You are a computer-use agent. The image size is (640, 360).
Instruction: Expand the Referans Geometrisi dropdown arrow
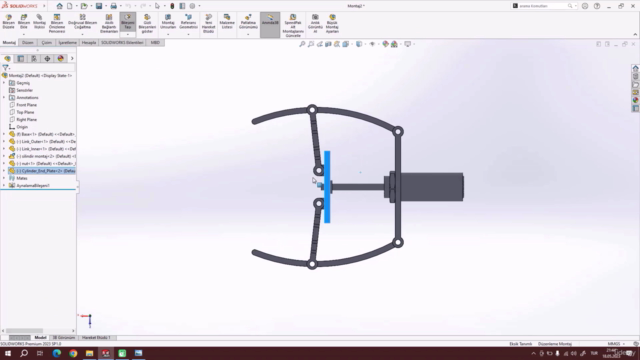tap(188, 35)
